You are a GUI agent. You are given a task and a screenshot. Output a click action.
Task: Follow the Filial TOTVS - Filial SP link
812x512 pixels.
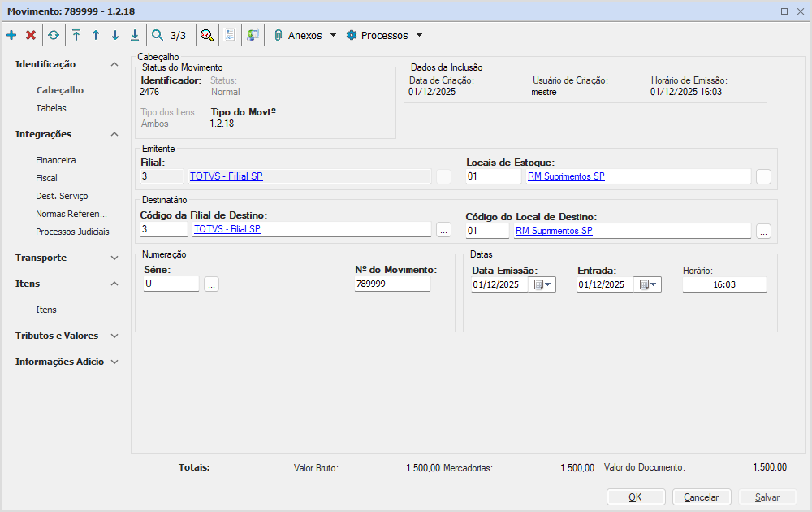[x=227, y=176]
